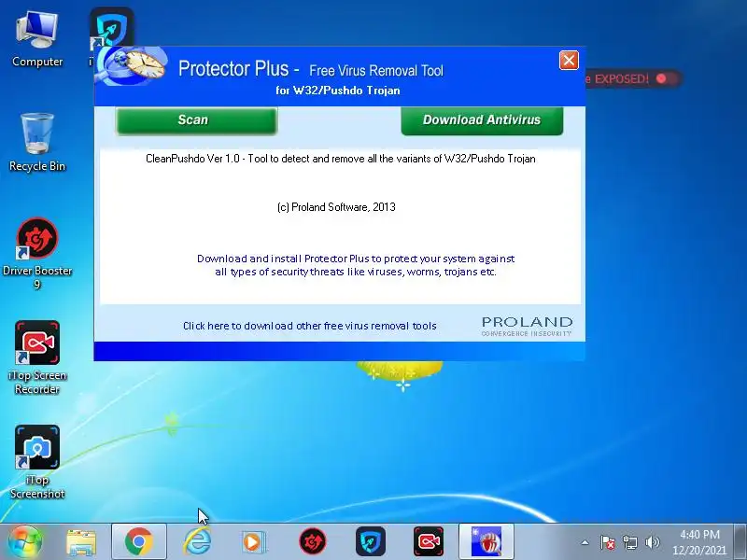Open iTop VPN shield in taskbar
Viewport: 747px width, 560px height.
pos(370,542)
